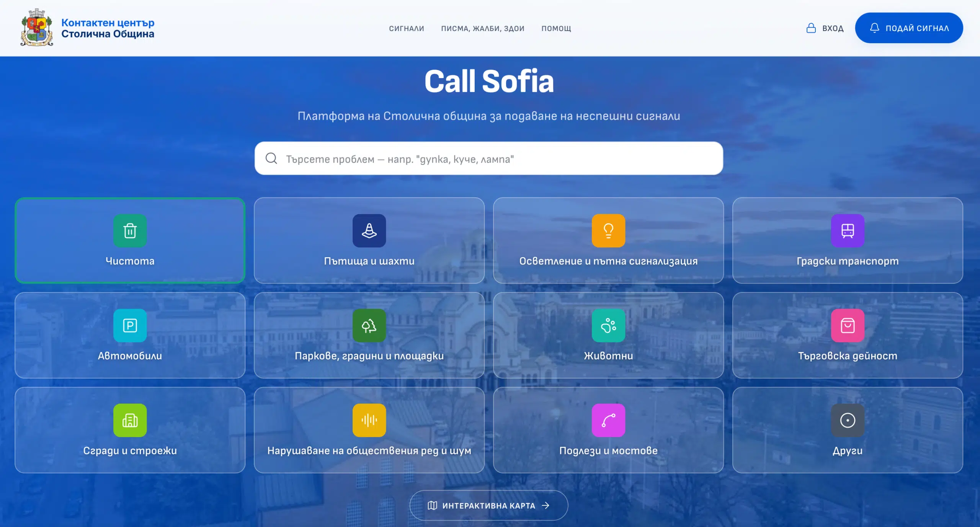Click the Столична Община coat of arms logo
This screenshot has height=527, width=980.
[x=37, y=28]
